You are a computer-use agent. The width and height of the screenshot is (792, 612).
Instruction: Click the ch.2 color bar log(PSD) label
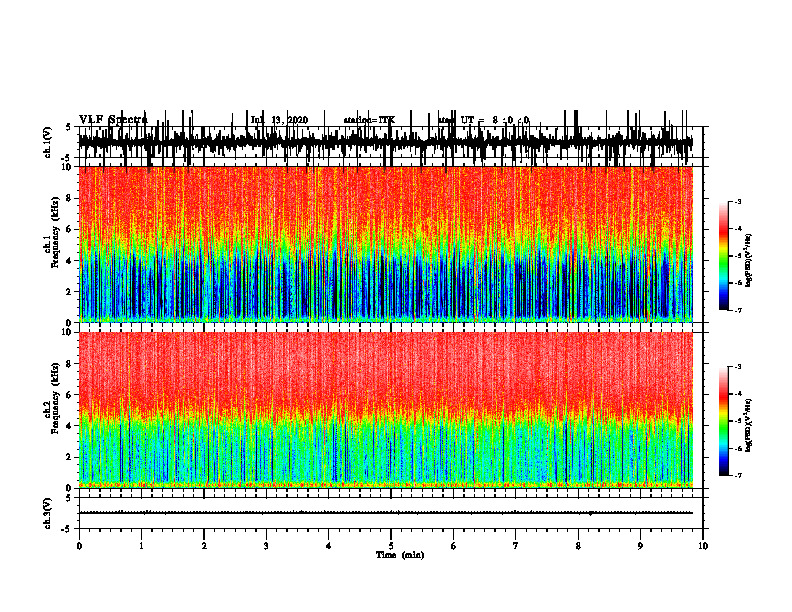(749, 424)
